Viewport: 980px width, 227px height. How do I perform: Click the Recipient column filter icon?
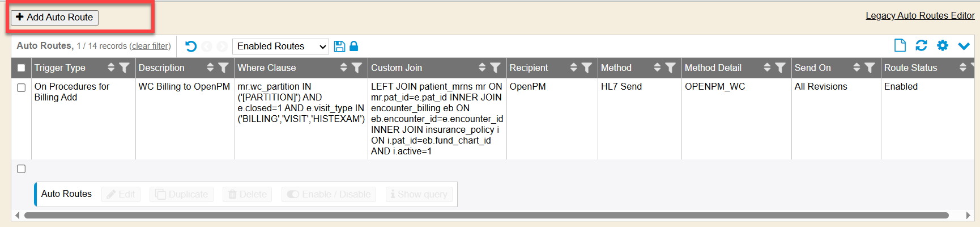coord(587,68)
